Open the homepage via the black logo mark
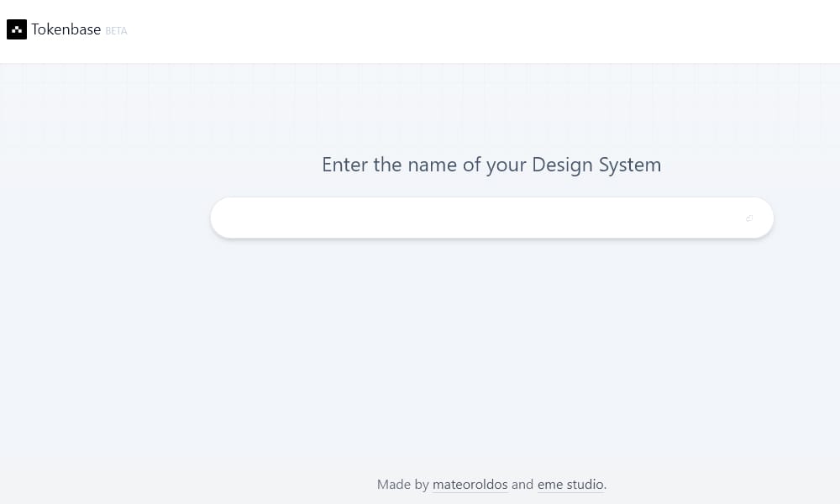The image size is (840, 504). 17,29
